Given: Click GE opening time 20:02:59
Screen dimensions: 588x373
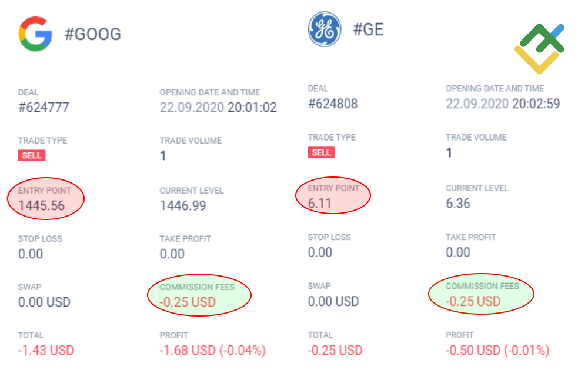Looking at the screenshot, I should (536, 104).
